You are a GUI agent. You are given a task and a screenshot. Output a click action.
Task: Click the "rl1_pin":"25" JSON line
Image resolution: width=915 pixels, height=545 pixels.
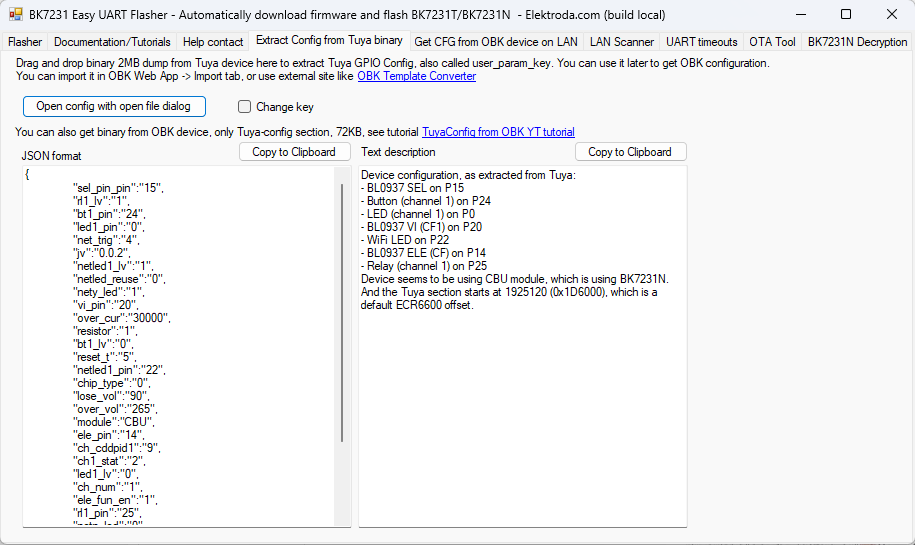coord(107,513)
